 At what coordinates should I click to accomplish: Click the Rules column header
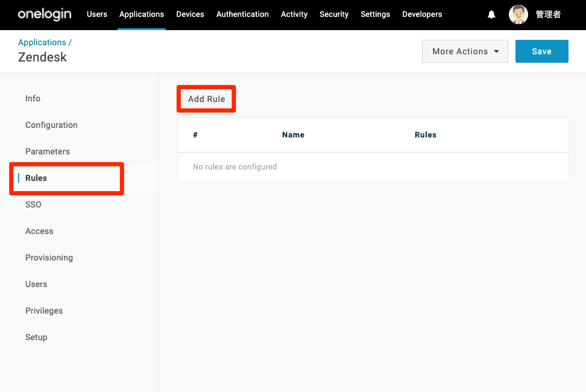[425, 135]
